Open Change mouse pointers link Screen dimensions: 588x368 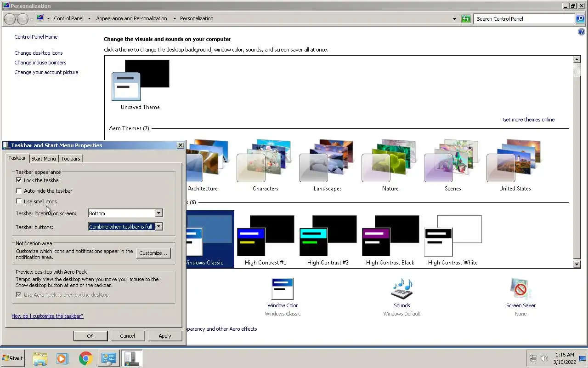pos(40,63)
